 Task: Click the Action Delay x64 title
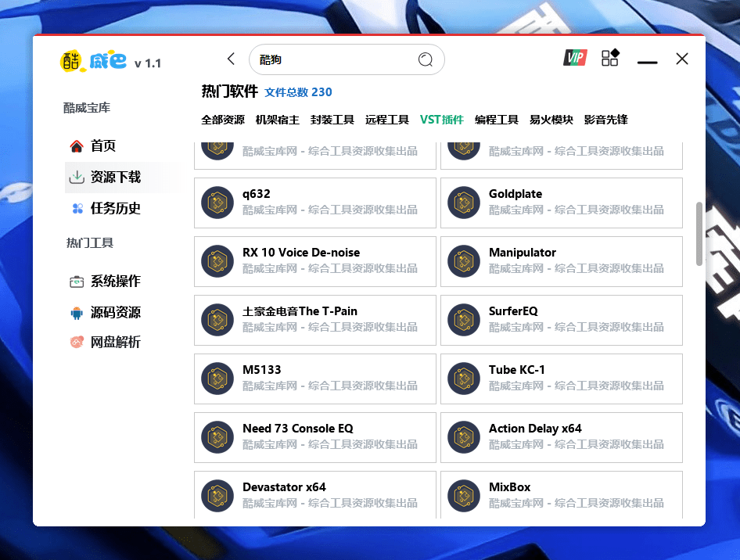[535, 429]
